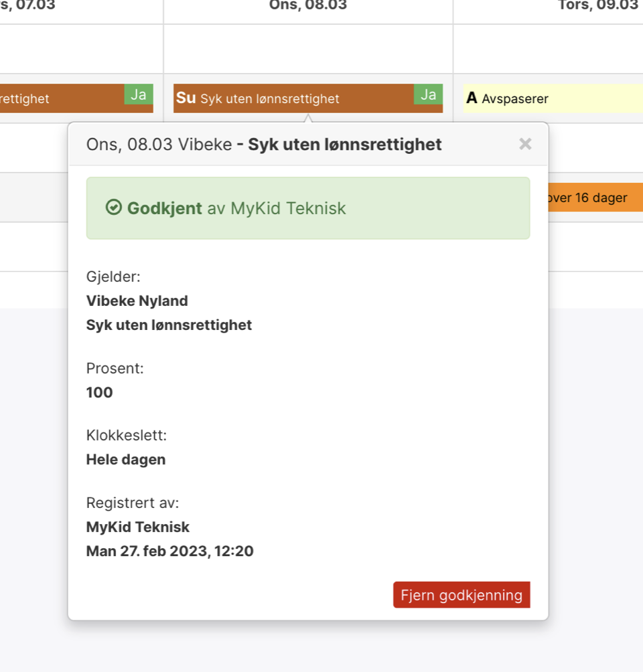643x672 pixels.
Task: Click the popover title Ons, 08.03 Vibeke
Action: (159, 145)
